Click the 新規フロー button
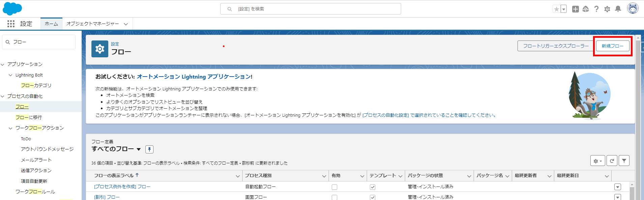 pyautogui.click(x=613, y=46)
